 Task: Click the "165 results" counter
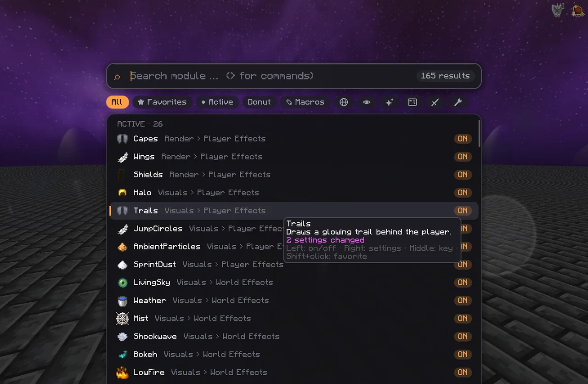pos(445,76)
